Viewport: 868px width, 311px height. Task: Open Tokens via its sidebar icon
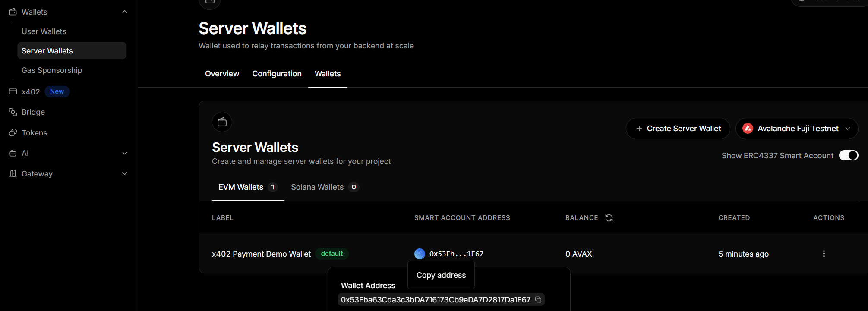click(x=12, y=132)
